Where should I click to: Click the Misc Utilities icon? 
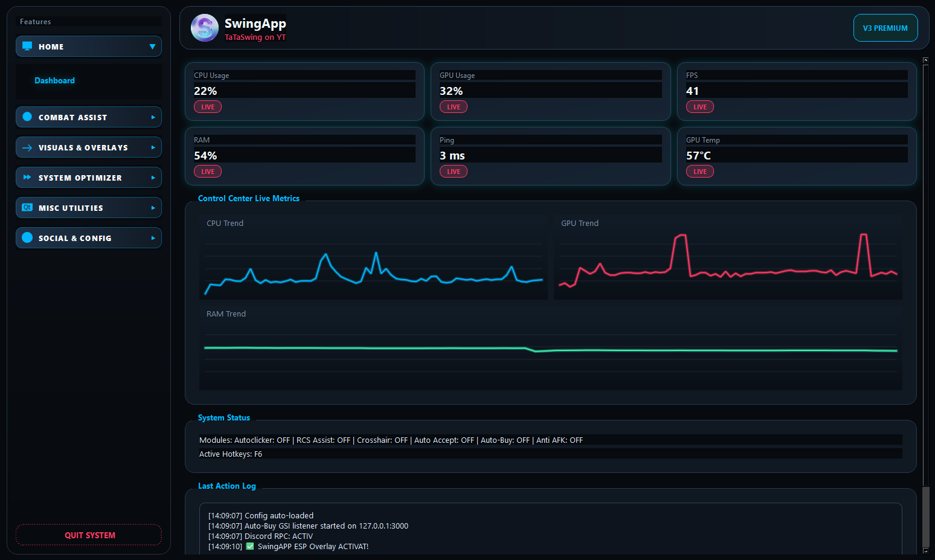[27, 207]
